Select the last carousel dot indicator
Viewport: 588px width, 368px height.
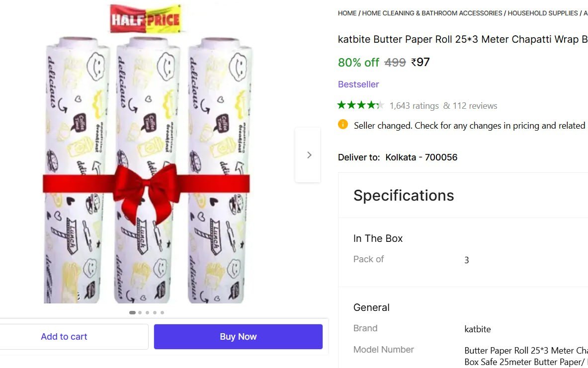point(162,312)
